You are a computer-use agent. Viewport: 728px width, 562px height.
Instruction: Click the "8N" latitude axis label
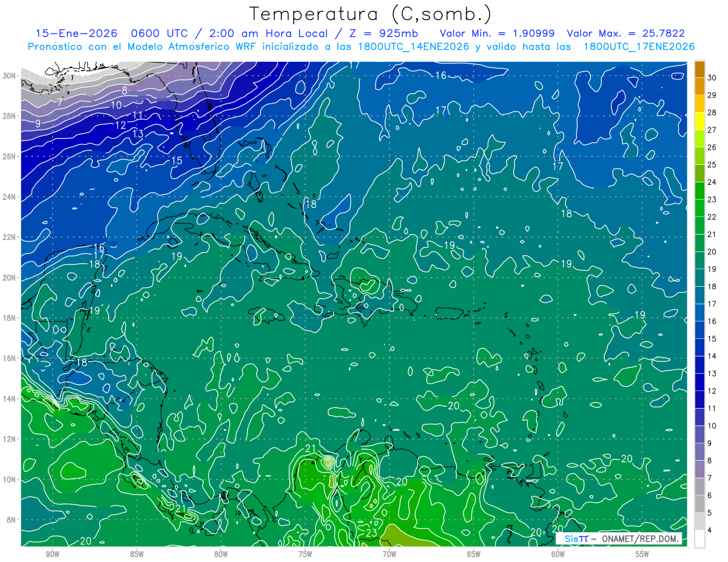coord(12,520)
